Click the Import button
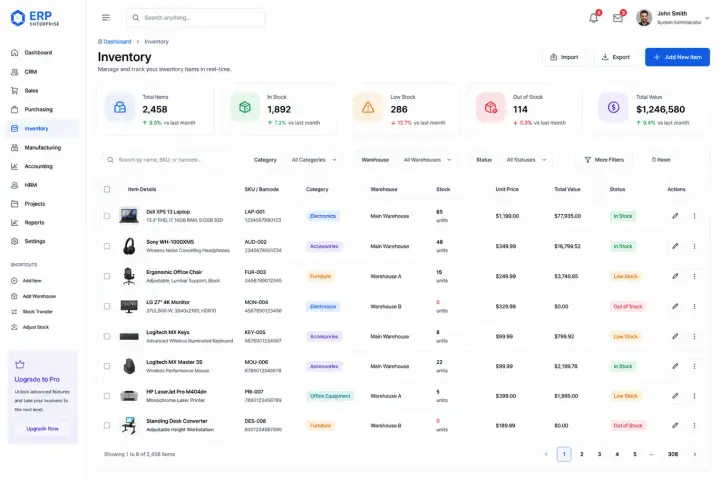Viewport: 720px width, 480px height. click(x=564, y=57)
